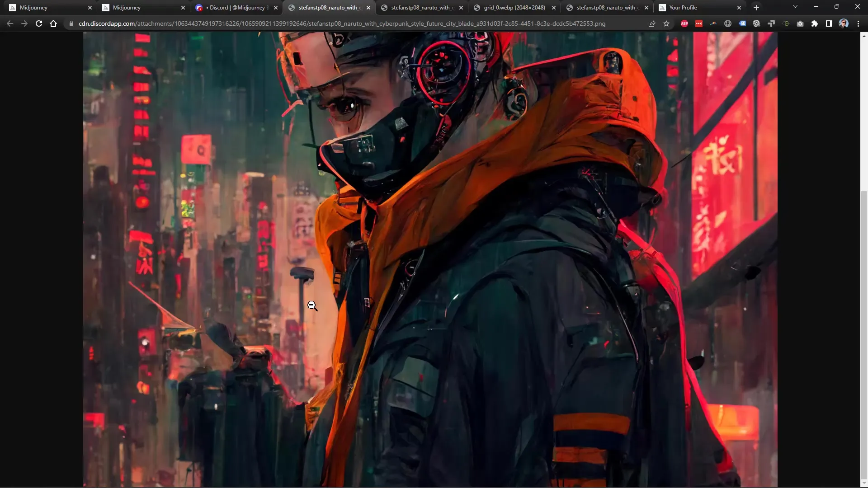Open the grey circular pin extension

[728, 23]
